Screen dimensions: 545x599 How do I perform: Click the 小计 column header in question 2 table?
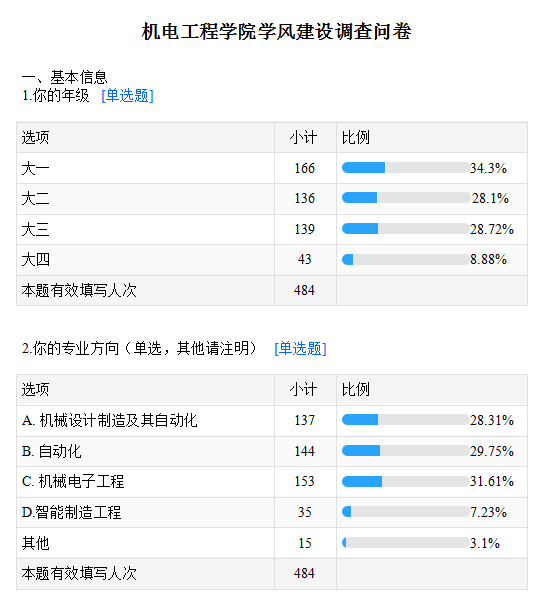pyautogui.click(x=303, y=390)
